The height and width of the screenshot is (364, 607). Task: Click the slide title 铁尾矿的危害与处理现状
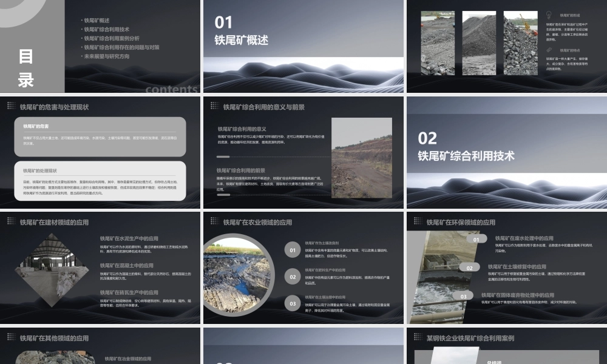click(54, 107)
